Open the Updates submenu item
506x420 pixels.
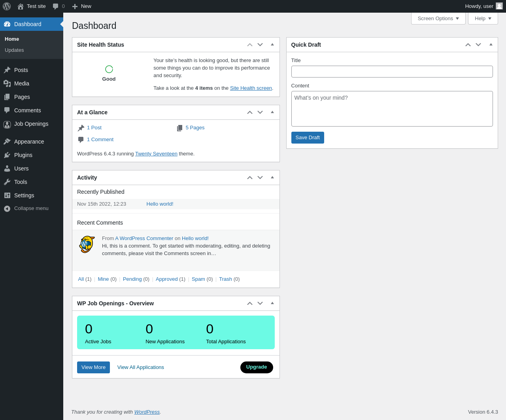click(x=14, y=50)
